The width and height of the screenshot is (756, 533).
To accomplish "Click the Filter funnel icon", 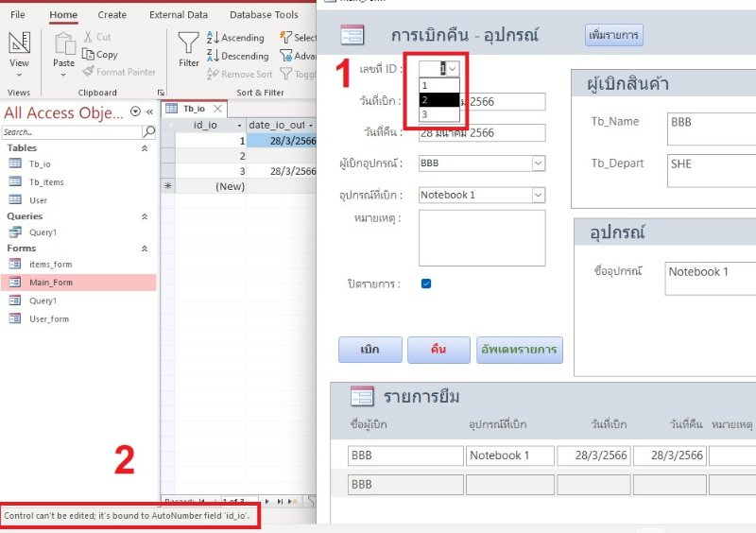I will [x=189, y=43].
